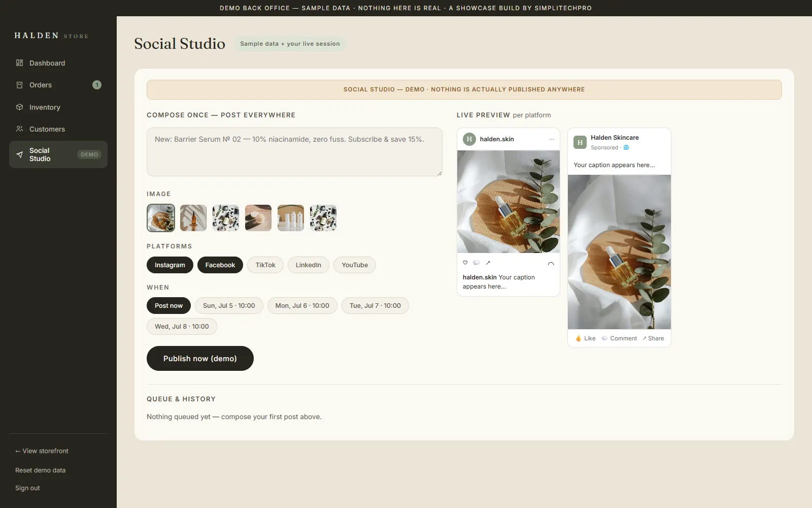Open Social Studio from the sidebar
The width and height of the screenshot is (812, 508).
[58, 154]
